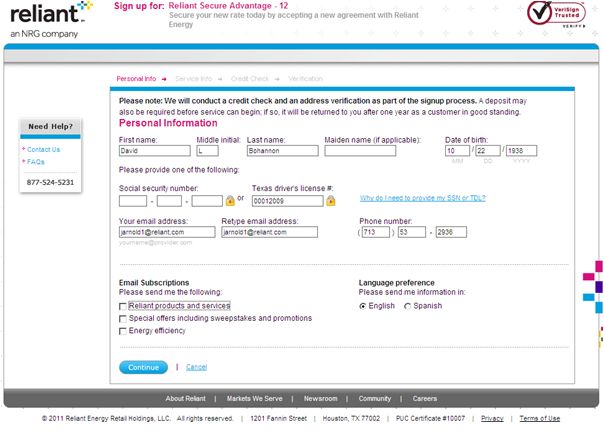Viewport: 604px width, 448px height.
Task: Open the Service Info step
Action: click(193, 79)
